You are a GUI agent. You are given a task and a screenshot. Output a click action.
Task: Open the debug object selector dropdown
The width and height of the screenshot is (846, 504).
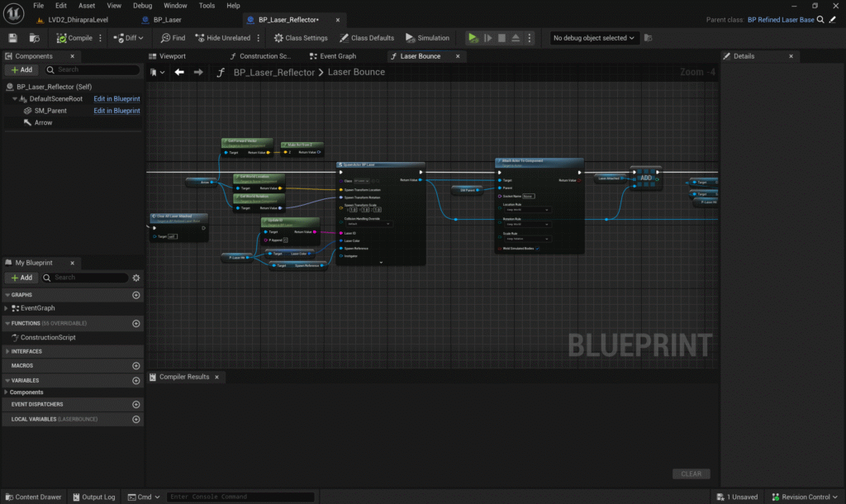click(x=593, y=38)
